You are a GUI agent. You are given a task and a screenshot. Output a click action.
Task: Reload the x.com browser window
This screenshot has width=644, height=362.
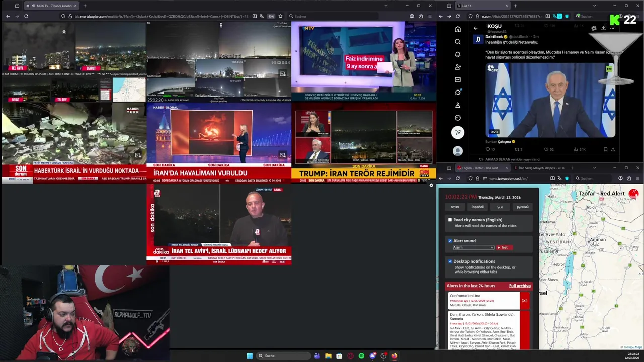[x=457, y=16]
